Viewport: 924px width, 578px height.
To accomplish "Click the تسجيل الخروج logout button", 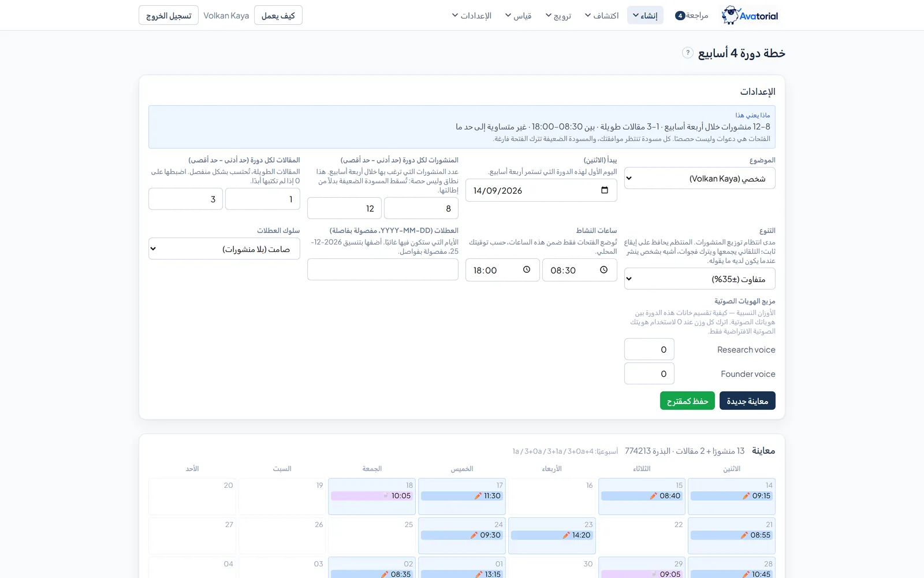I will (x=169, y=16).
